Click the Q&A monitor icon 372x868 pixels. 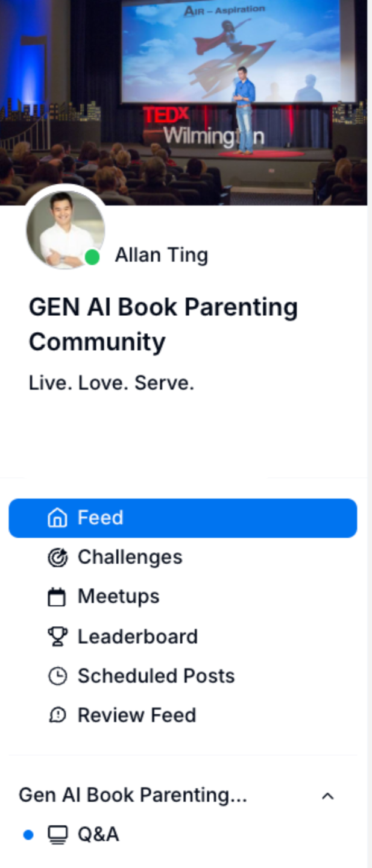(x=57, y=835)
